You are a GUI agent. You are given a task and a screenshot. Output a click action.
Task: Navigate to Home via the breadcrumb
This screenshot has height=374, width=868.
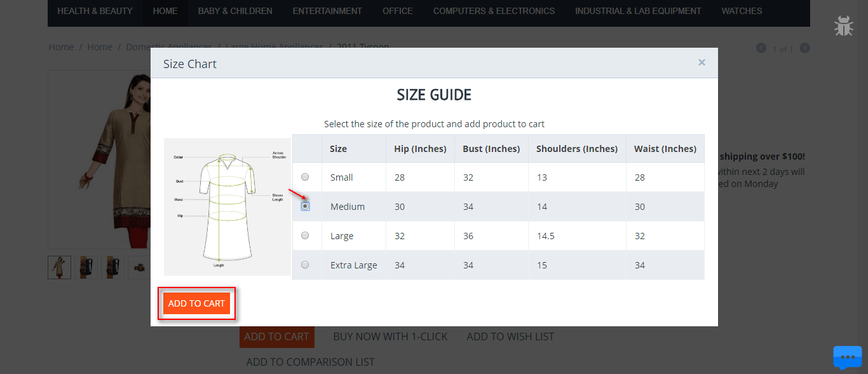[61, 46]
